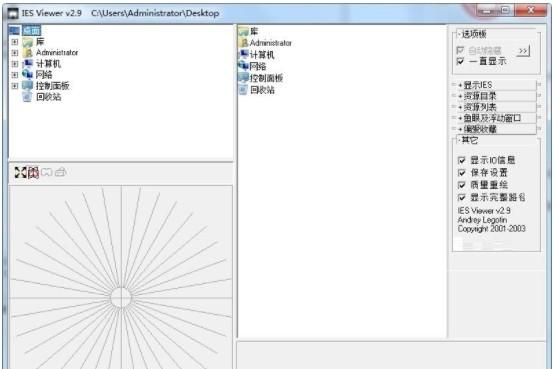This screenshot has height=369, width=554.
Task: Click the greyed printer icon in preview toolbar
Action: [x=61, y=172]
